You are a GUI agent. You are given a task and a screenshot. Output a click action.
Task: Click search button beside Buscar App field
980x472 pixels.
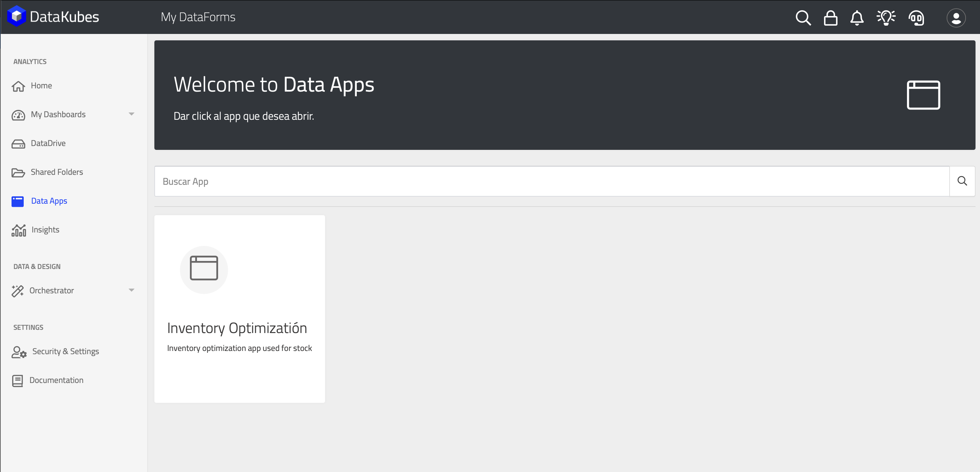click(962, 181)
